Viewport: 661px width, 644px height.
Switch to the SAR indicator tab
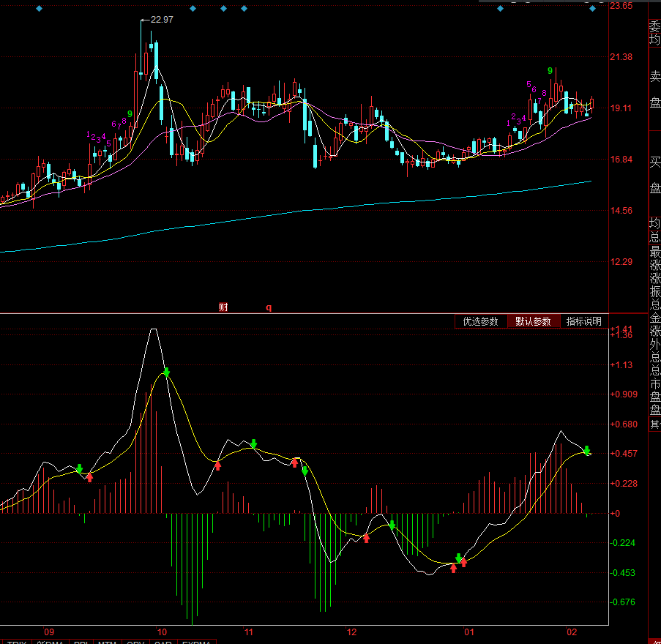tap(163, 642)
